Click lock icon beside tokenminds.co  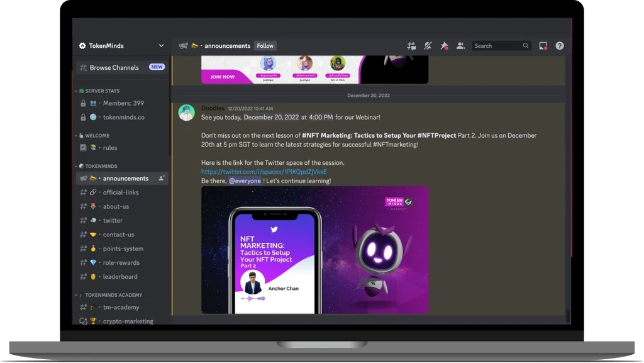click(83, 118)
